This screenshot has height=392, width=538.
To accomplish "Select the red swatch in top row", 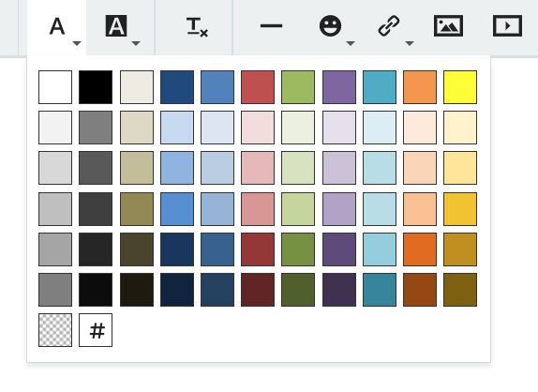I will 258,87.
